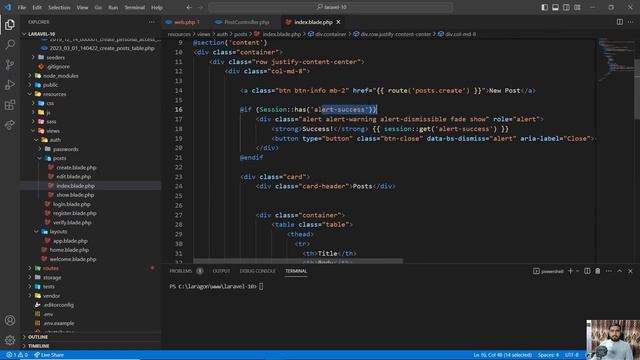Click line and column status indicator
Image resolution: width=640 pixels, height=360 pixels.
pyautogui.click(x=502, y=355)
